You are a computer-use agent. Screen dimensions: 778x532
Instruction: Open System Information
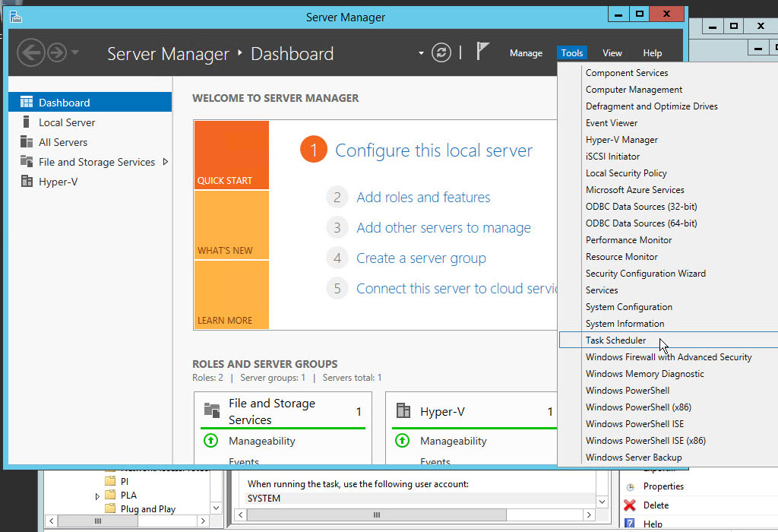(x=625, y=324)
